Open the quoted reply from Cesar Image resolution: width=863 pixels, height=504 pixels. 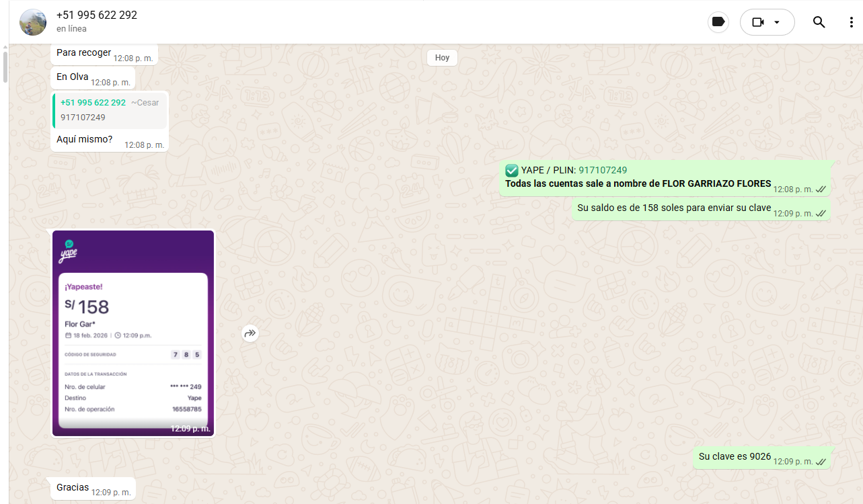coord(110,110)
